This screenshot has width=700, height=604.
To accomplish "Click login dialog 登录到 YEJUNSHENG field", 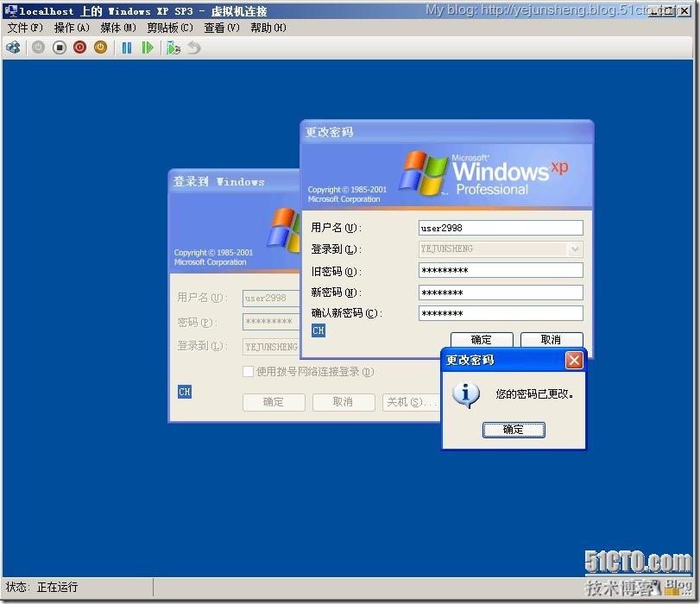I will click(271, 346).
